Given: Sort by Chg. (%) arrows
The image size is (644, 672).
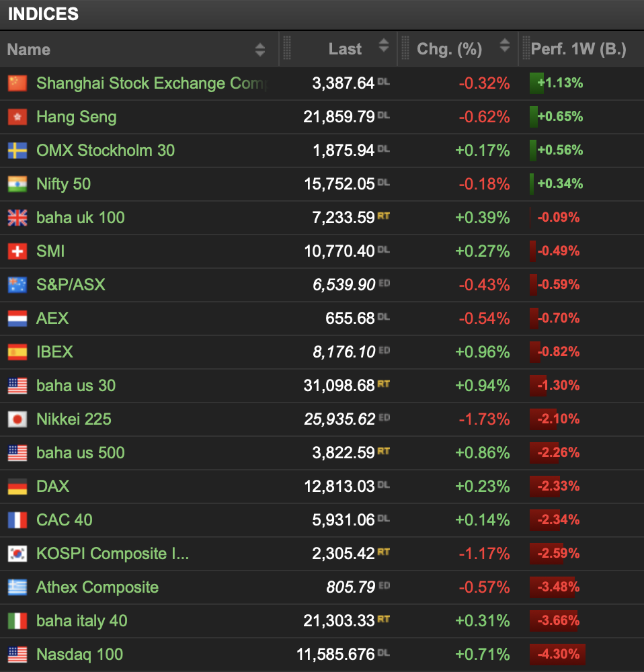Looking at the screenshot, I should click(505, 46).
